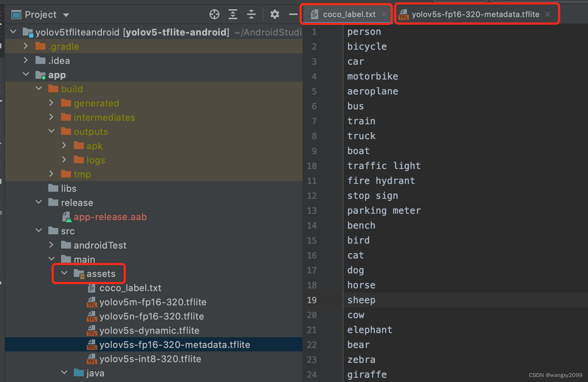The width and height of the screenshot is (588, 382).
Task: Close the yolov5s-fp16-320-metadata.tflite tab
Action: [x=548, y=14]
